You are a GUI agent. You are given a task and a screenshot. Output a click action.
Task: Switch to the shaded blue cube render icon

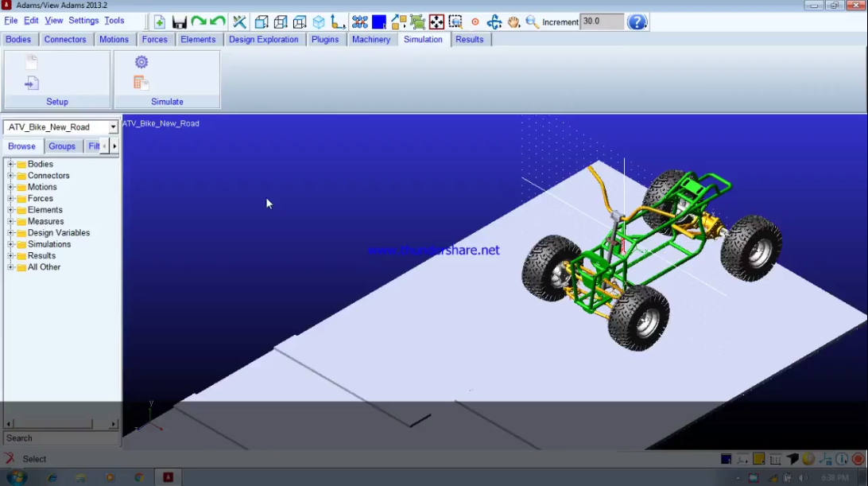(x=319, y=22)
